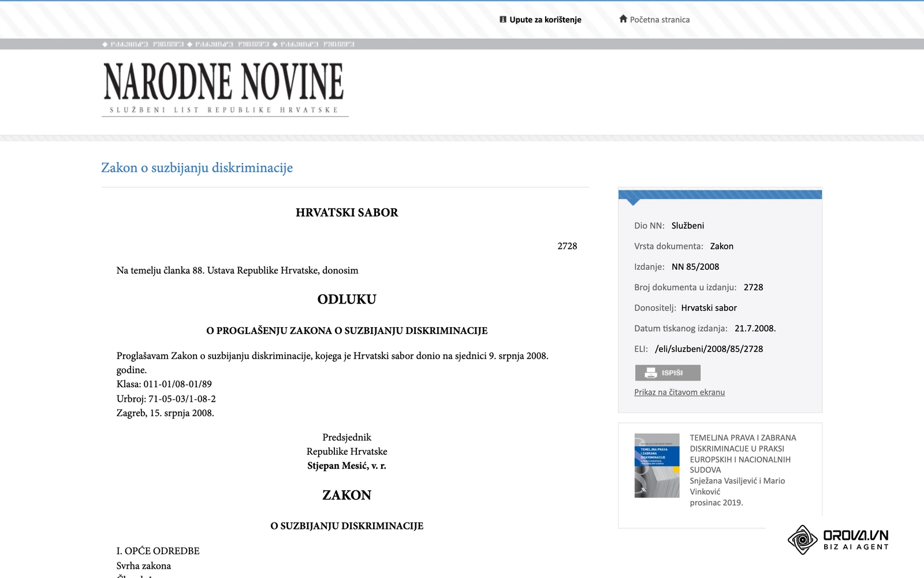Click the HRVATSKI SABOR heading
The width and height of the screenshot is (924, 578).
tap(346, 213)
